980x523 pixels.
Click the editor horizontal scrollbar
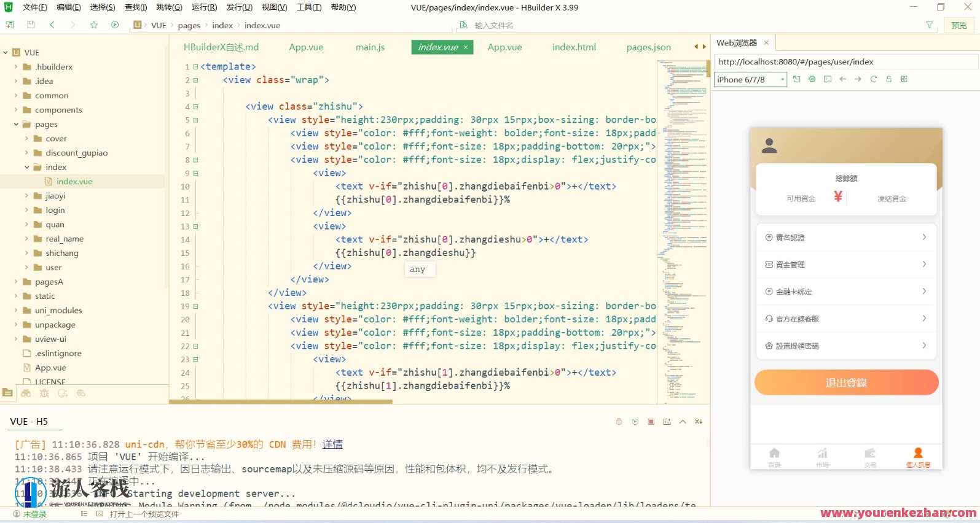click(x=281, y=402)
